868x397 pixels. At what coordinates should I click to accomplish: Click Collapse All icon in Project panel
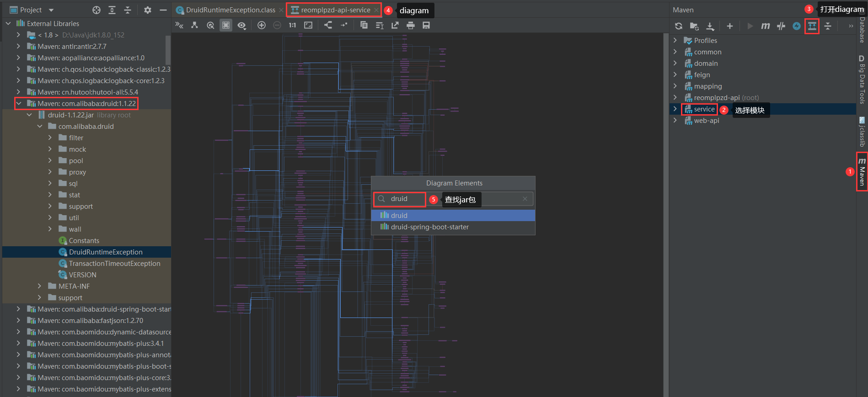[x=128, y=10]
